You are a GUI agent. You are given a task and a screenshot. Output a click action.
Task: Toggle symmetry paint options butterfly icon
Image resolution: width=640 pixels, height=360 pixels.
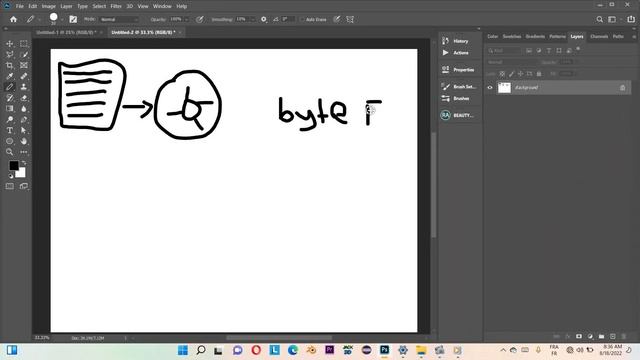coord(350,19)
